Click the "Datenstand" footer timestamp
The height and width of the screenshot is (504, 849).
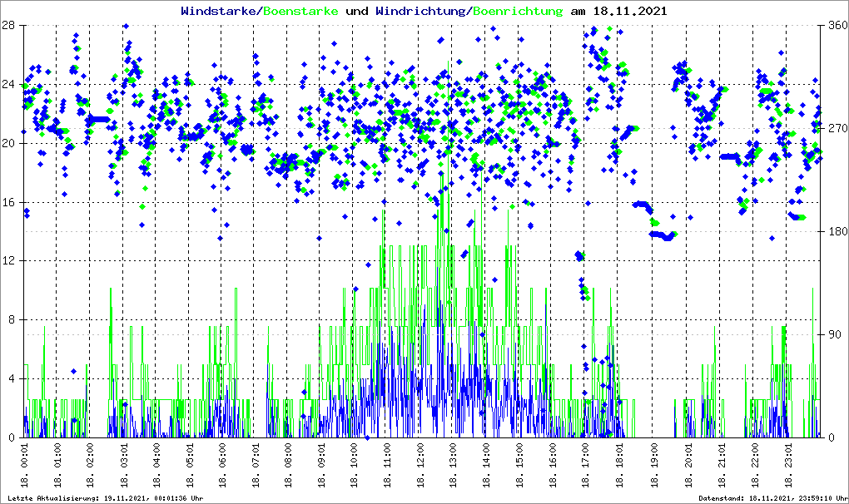tap(772, 498)
